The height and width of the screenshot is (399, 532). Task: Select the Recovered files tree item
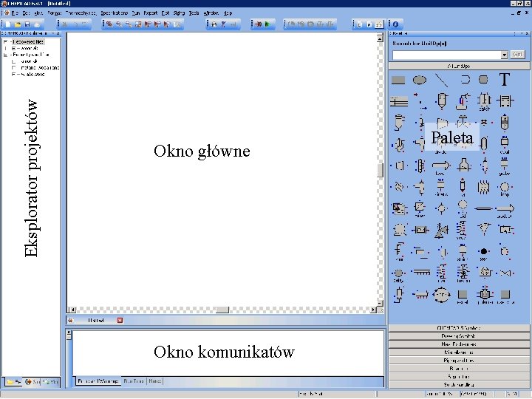28,41
